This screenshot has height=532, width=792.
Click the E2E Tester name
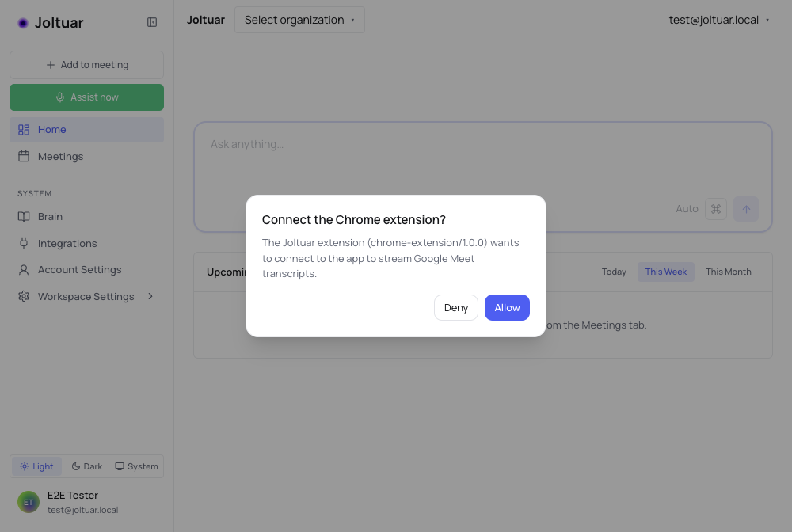73,495
